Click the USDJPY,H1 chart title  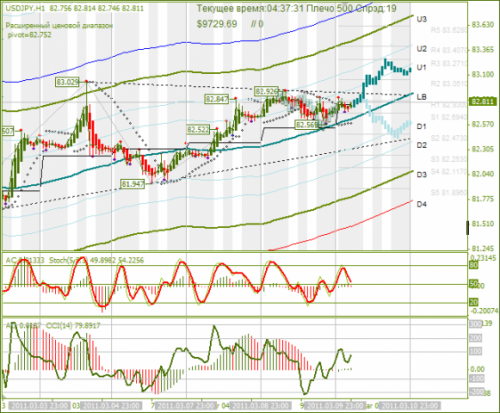click(x=25, y=9)
